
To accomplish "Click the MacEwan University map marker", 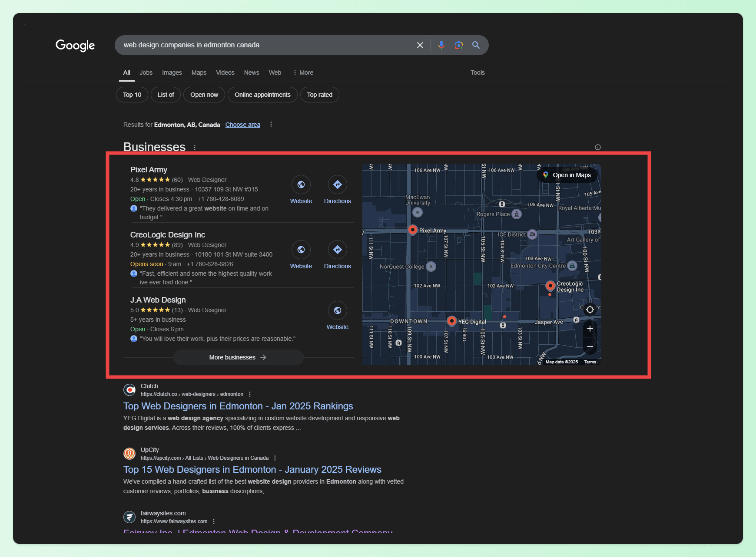I will (x=418, y=212).
